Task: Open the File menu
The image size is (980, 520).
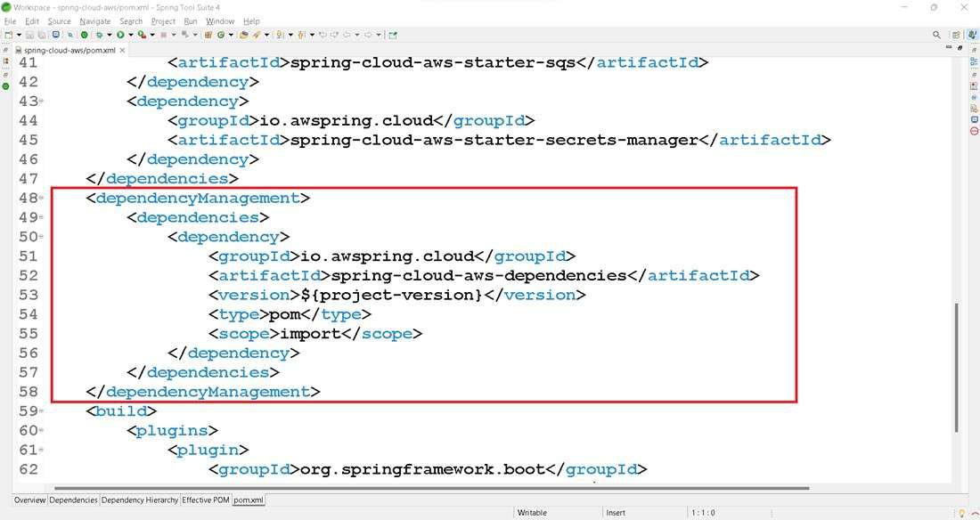Action: [x=10, y=21]
